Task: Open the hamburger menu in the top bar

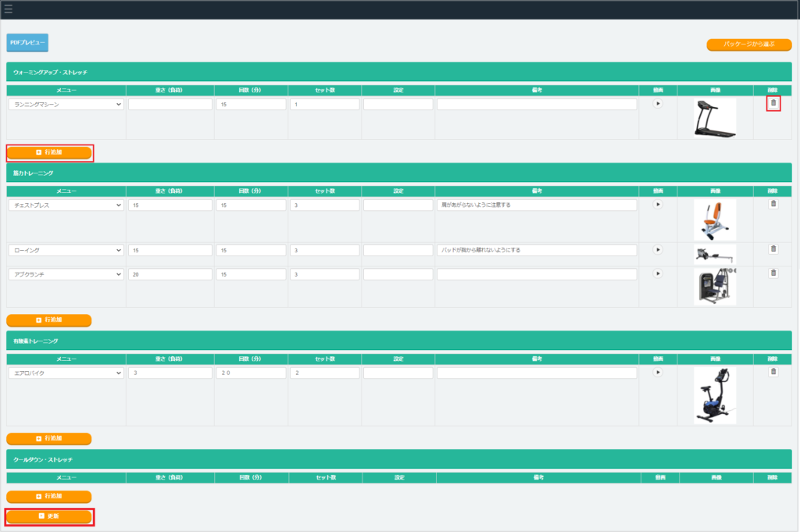Action: pos(9,9)
